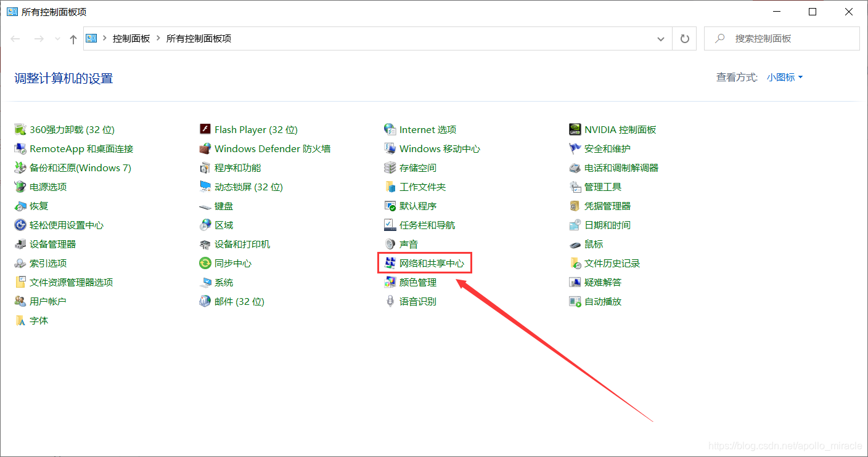This screenshot has height=457, width=868.
Task: Expand the chevron before 控制面板 breadcrumb
Action: [x=105, y=38]
